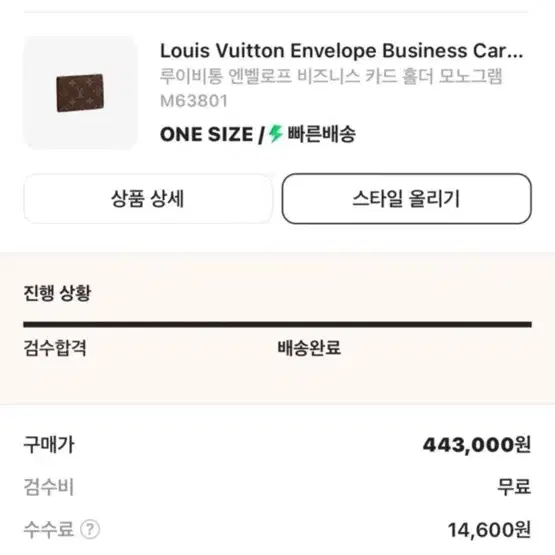Image resolution: width=555 pixels, height=555 pixels.
Task: Click the ONE SIZE label
Action: coord(206,135)
